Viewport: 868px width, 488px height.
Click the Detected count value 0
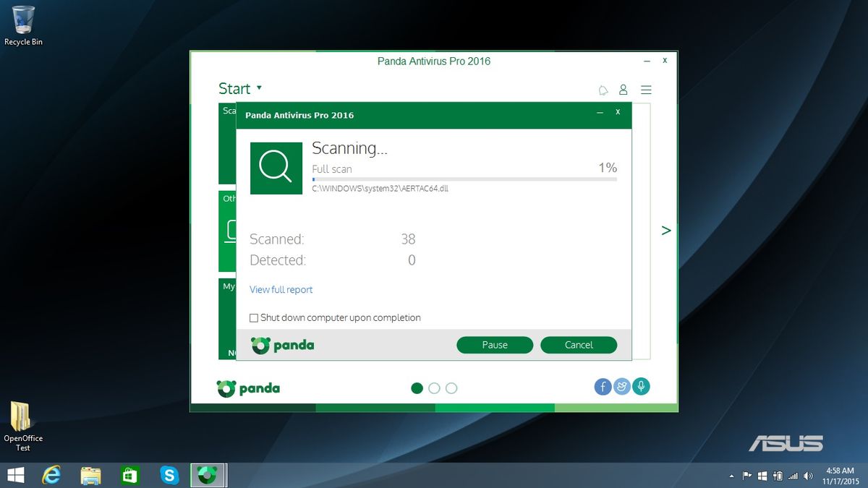click(x=412, y=260)
